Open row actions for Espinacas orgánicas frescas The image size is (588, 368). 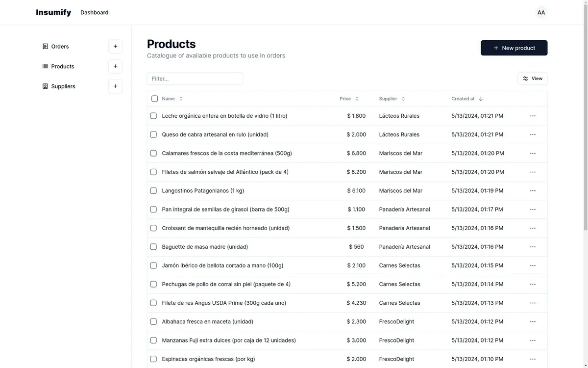click(533, 359)
